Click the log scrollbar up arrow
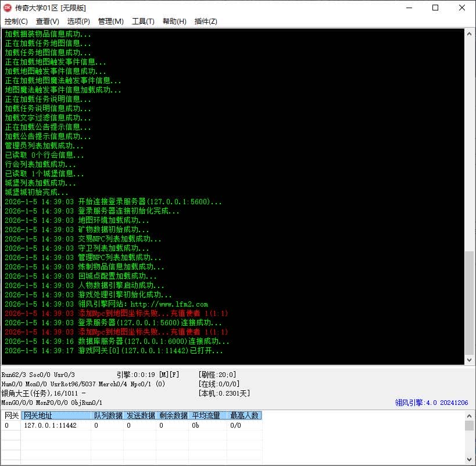 click(x=469, y=34)
